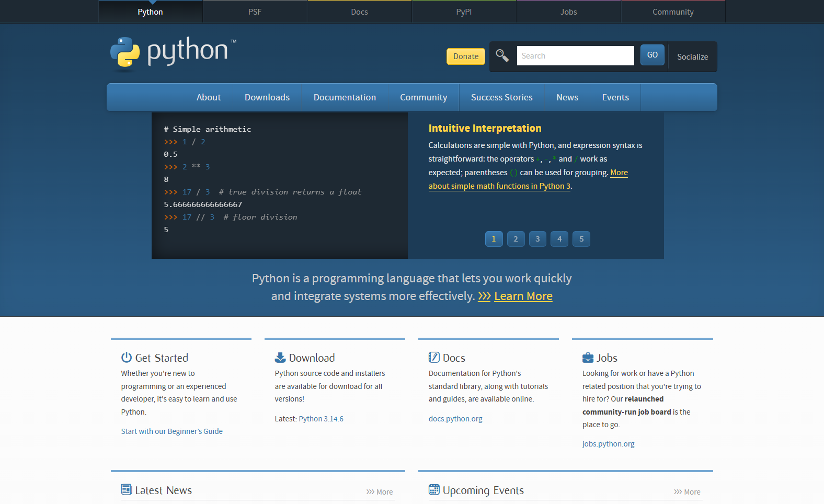The image size is (824, 504).
Task: Open the Docs top bar tab
Action: pyautogui.click(x=359, y=12)
